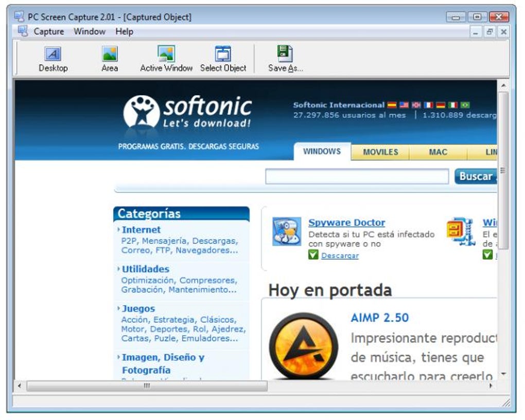
Task: Click the AIMP orange logo thumbnail
Action: coord(303,346)
